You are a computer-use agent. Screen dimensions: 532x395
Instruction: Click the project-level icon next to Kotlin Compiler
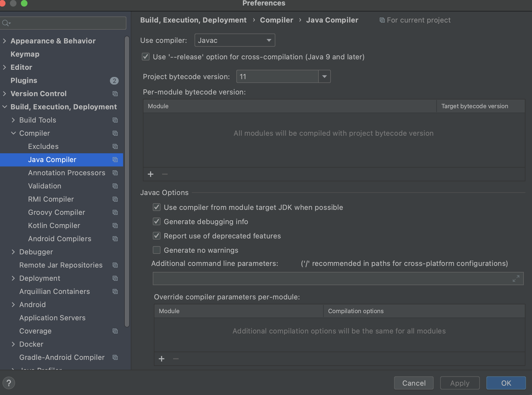pyautogui.click(x=115, y=226)
